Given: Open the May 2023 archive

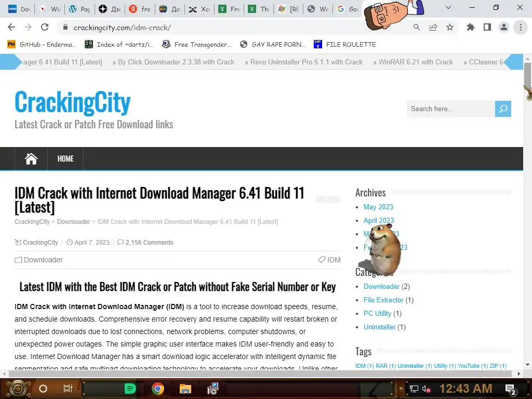Looking at the screenshot, I should [378, 207].
